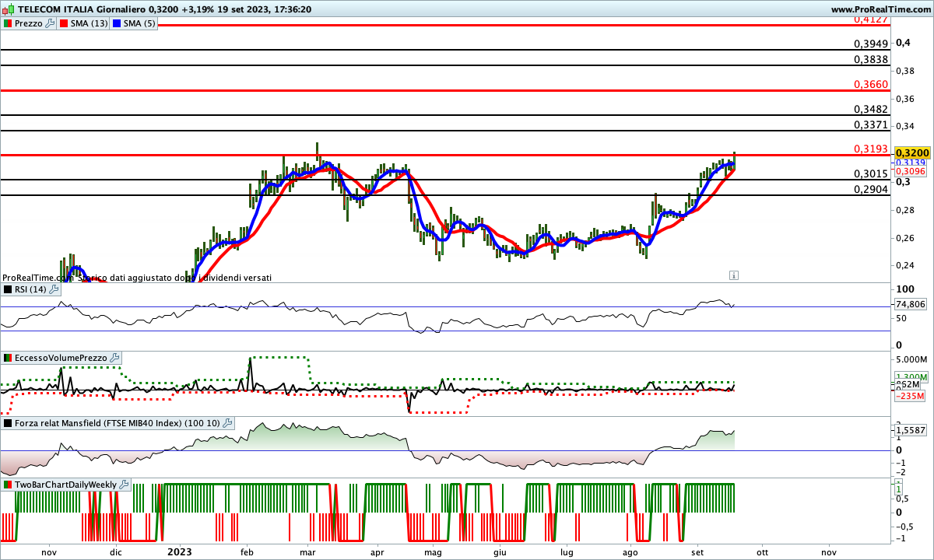This screenshot has width=934, height=560.
Task: Click the dic month label on time axis
Action: coord(115,551)
